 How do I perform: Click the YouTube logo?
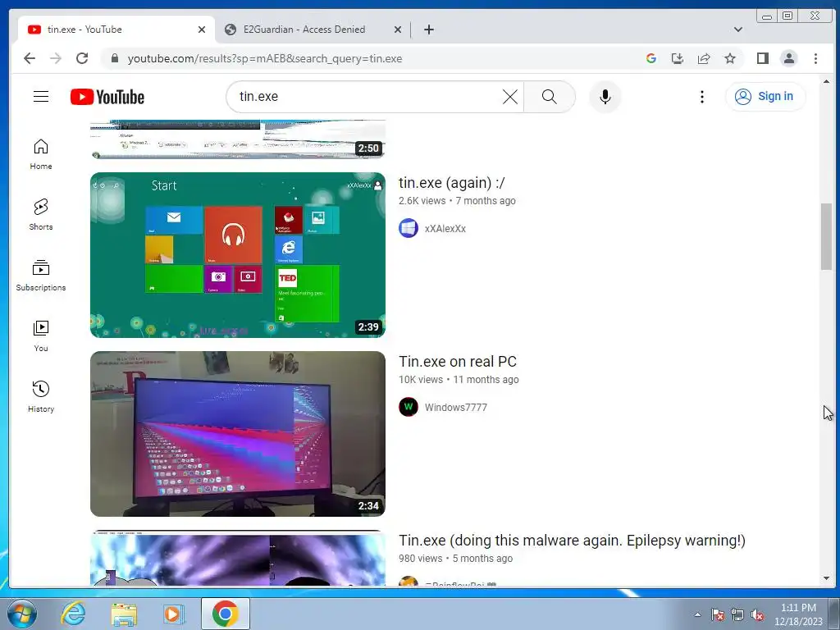coord(107,97)
